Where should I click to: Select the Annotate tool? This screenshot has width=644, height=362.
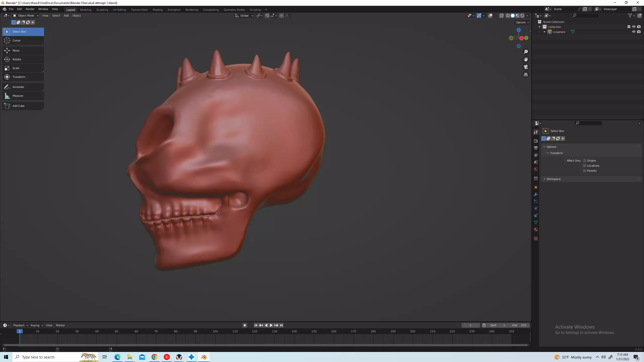coord(23,87)
